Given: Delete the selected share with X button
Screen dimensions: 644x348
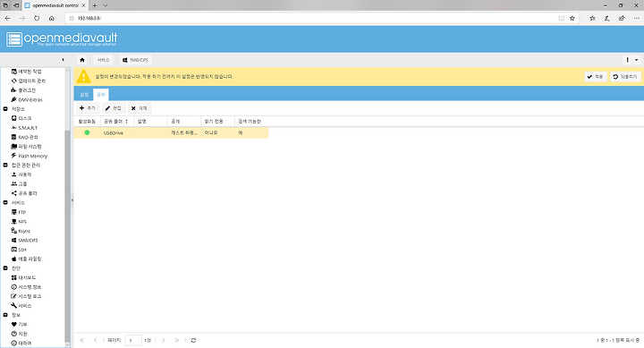Looking at the screenshot, I should pyautogui.click(x=140, y=108).
